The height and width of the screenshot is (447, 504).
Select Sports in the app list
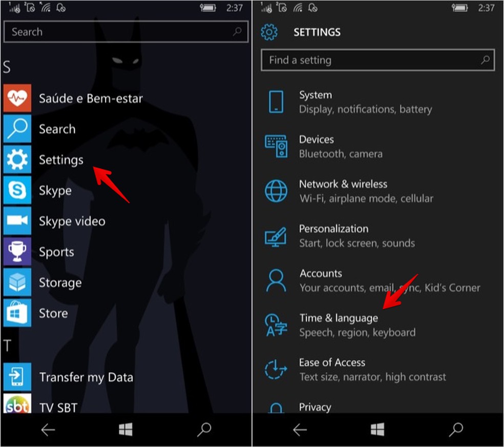56,252
